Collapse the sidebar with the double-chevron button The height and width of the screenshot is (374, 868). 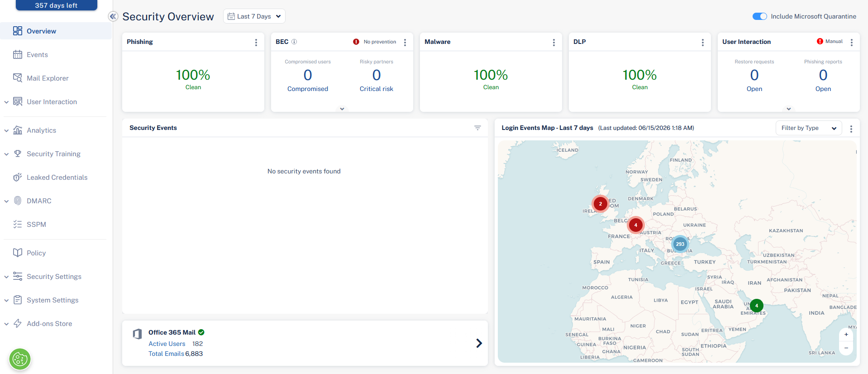pyautogui.click(x=113, y=16)
